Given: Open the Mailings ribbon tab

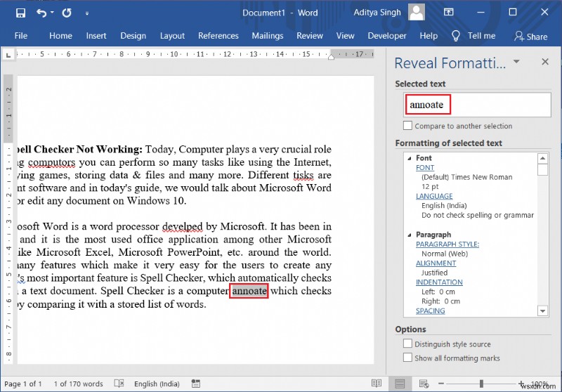Looking at the screenshot, I should coord(267,36).
